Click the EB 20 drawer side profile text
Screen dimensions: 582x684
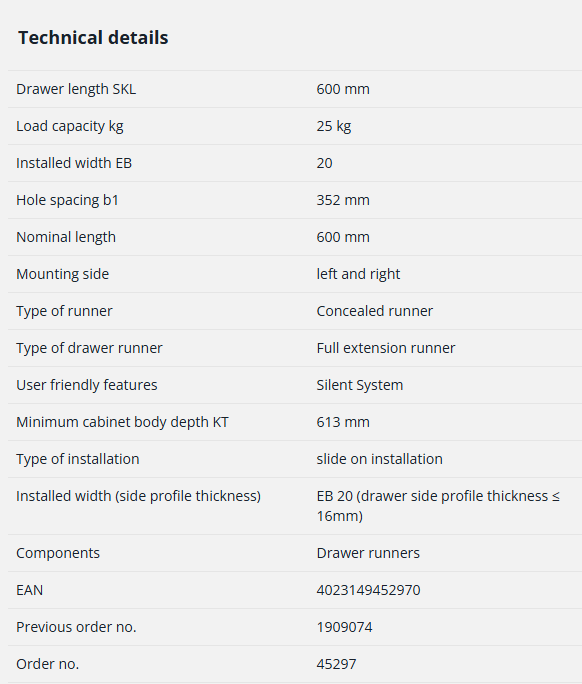point(438,506)
